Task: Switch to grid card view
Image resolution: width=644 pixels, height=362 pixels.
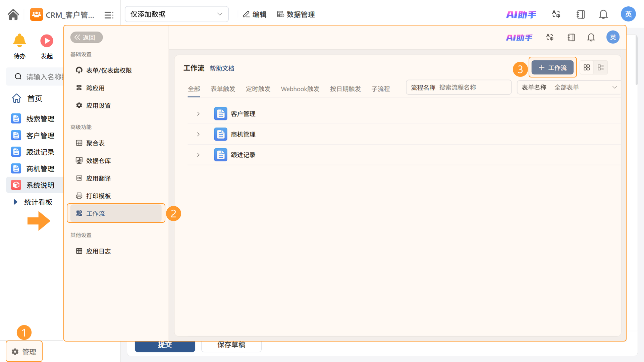Action: 587,67
